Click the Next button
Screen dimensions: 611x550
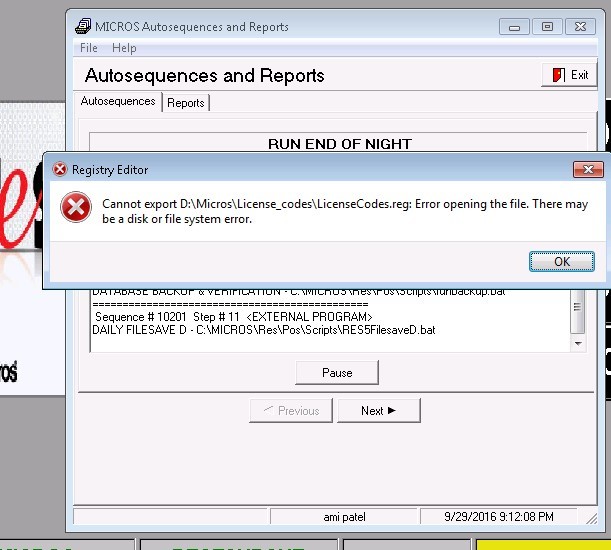(379, 410)
